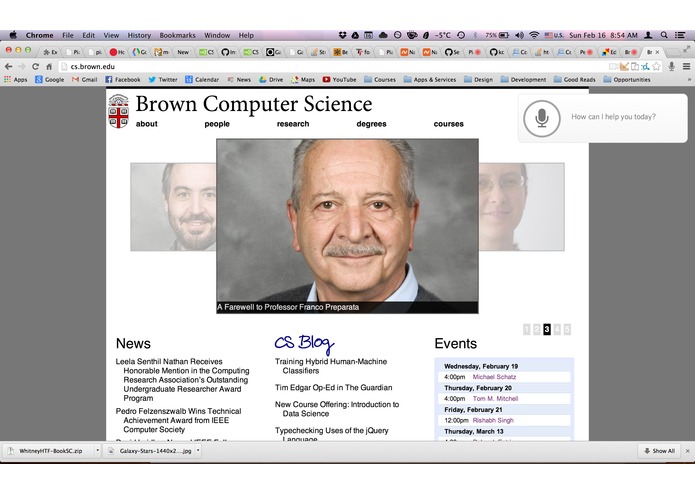Expand the Courses bookmark folder
Viewport: 695px width, 494px height.
380,80
